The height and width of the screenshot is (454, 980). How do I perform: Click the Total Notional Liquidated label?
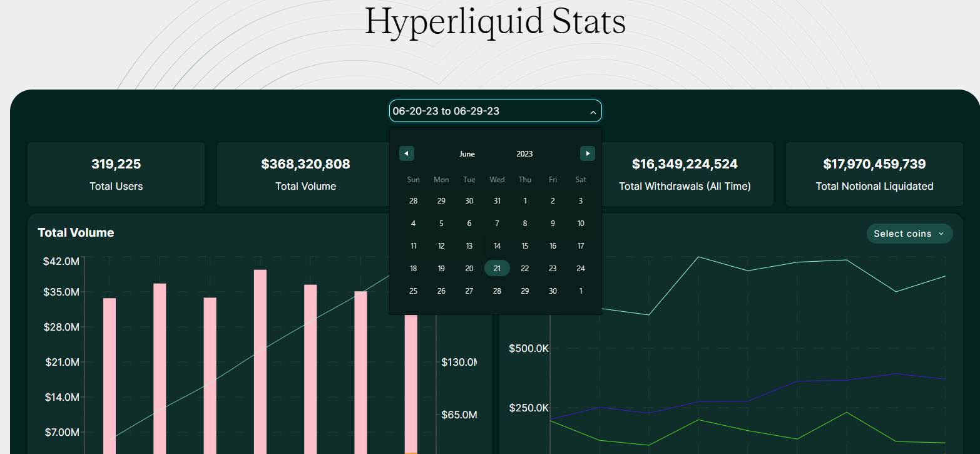coord(874,186)
